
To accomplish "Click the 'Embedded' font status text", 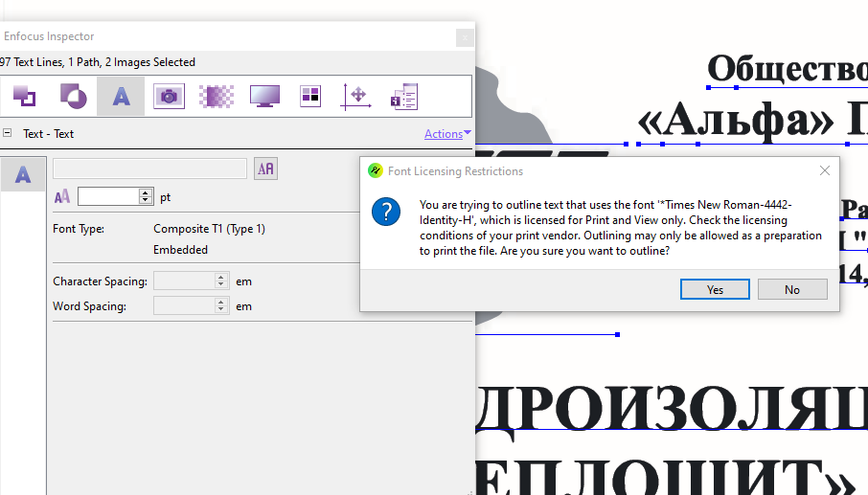I will tap(180, 250).
